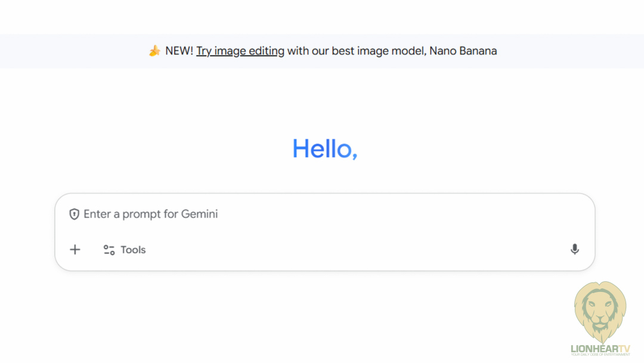Click the white strip above announcement banner
Viewport: 644px width, 363px height.
click(322, 17)
